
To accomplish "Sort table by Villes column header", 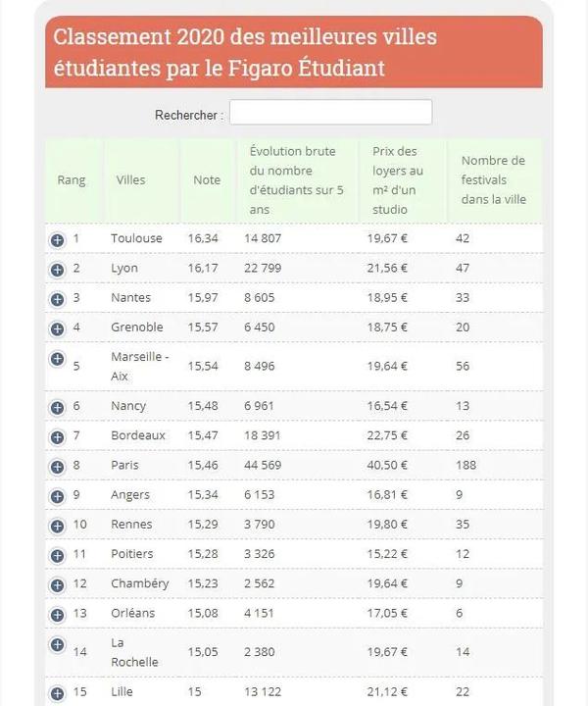I will pyautogui.click(x=130, y=180).
